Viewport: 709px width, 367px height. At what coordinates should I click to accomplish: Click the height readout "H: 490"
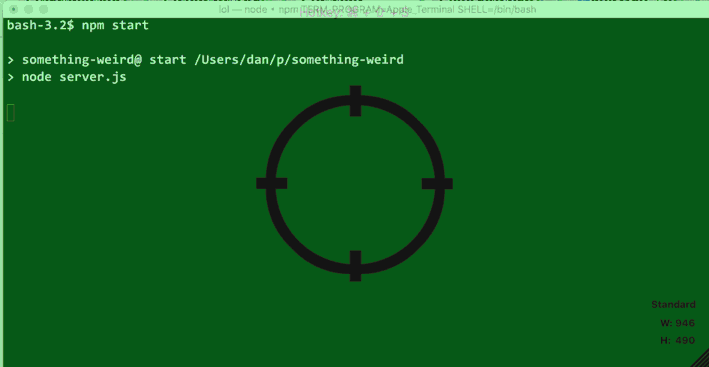[677, 340]
